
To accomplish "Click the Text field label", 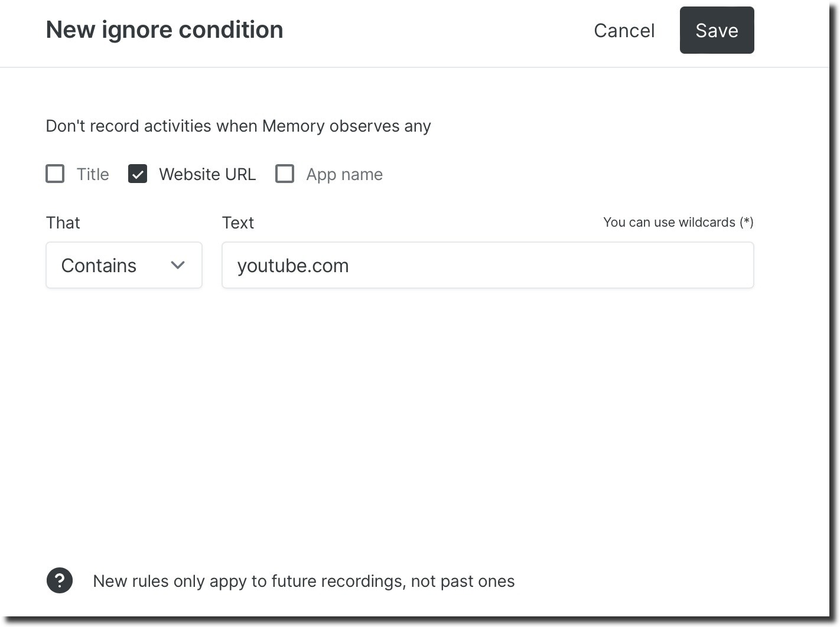I will click(237, 223).
